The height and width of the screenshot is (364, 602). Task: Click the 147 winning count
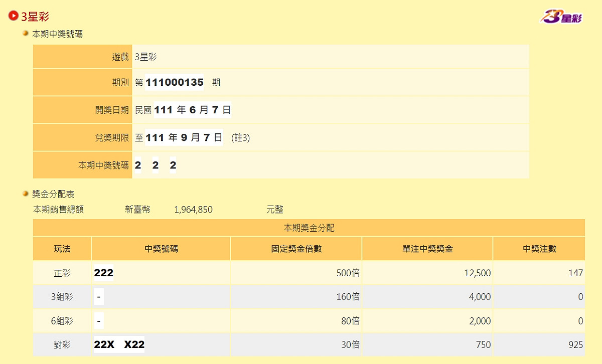click(x=576, y=273)
